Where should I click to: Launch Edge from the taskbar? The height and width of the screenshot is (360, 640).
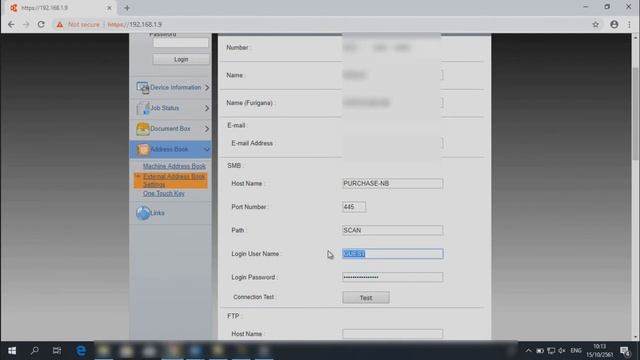(x=81, y=351)
